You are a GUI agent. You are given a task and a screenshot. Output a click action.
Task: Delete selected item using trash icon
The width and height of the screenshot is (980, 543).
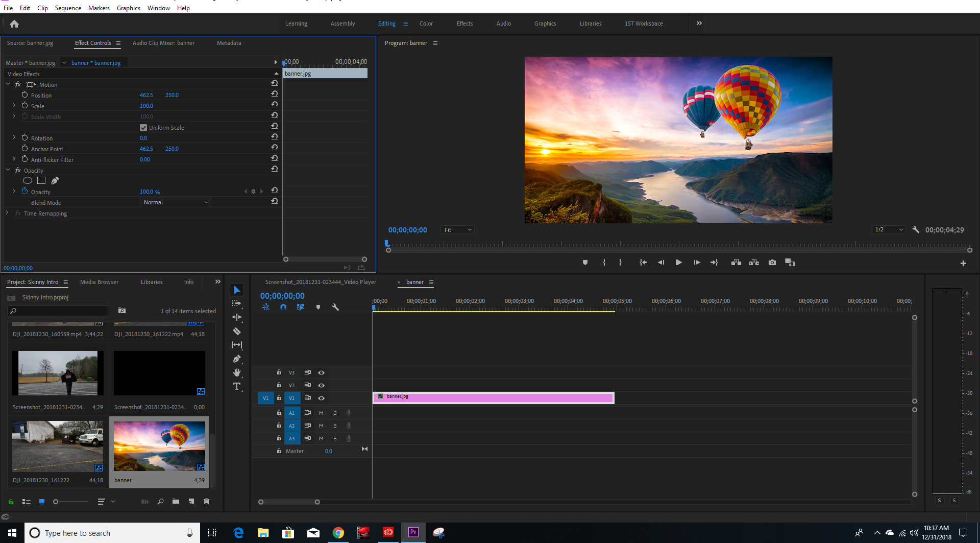point(206,502)
